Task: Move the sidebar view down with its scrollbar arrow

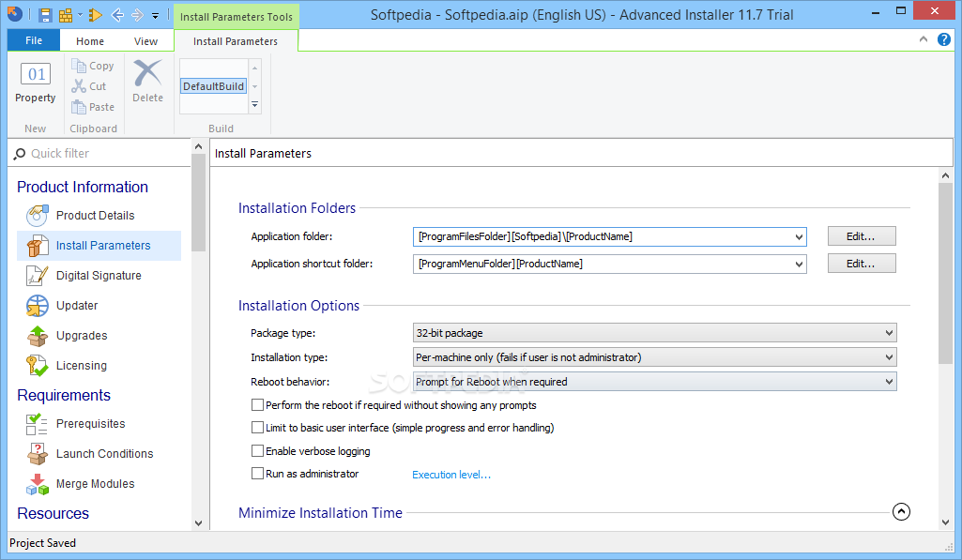Action: (198, 523)
